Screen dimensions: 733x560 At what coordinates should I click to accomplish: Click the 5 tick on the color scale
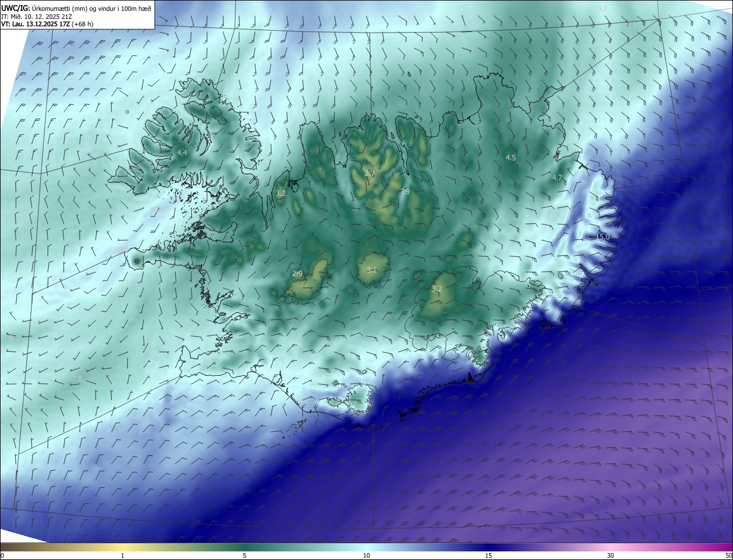tap(245, 555)
